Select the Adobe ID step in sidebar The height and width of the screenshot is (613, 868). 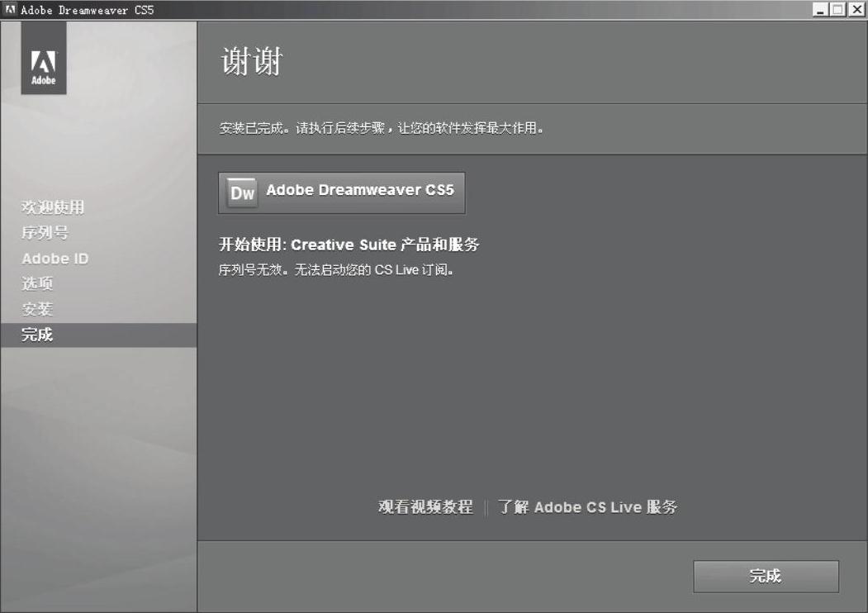coord(55,258)
